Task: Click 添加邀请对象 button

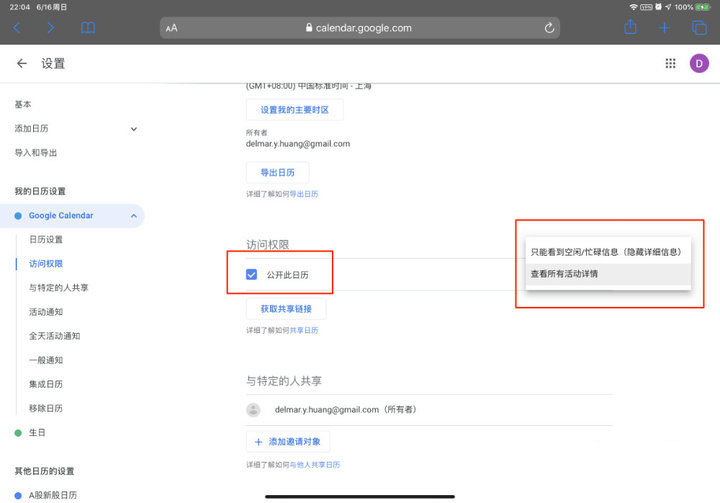Action: pos(288,441)
